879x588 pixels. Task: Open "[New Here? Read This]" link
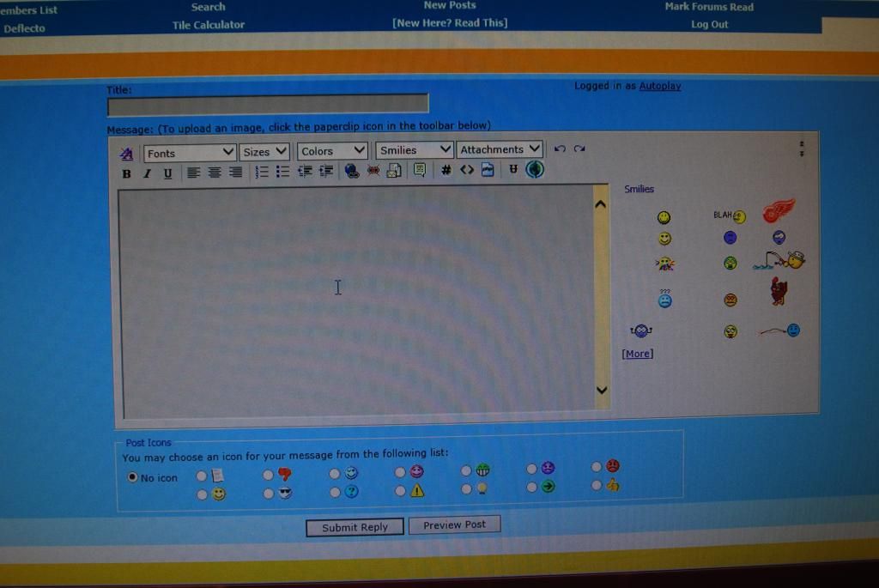click(x=450, y=23)
